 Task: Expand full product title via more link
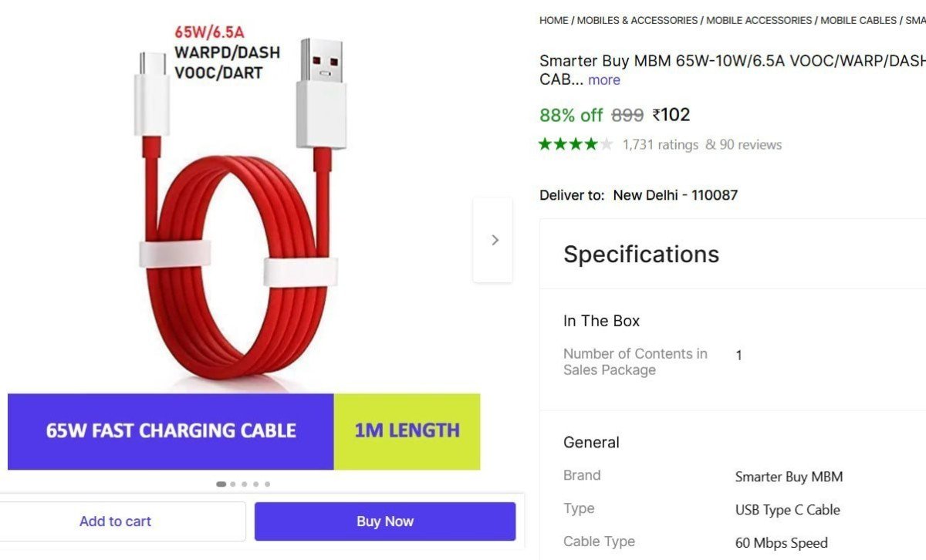tap(604, 79)
